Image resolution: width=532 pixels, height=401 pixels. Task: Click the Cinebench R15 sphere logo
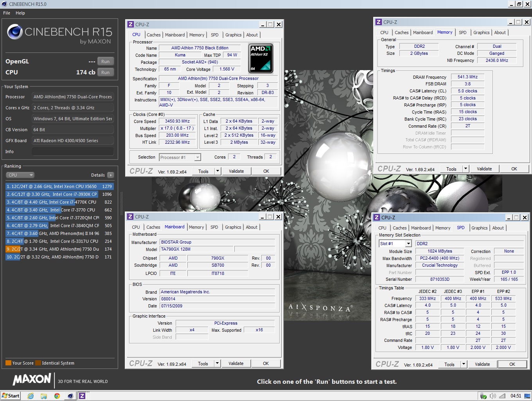(x=15, y=32)
